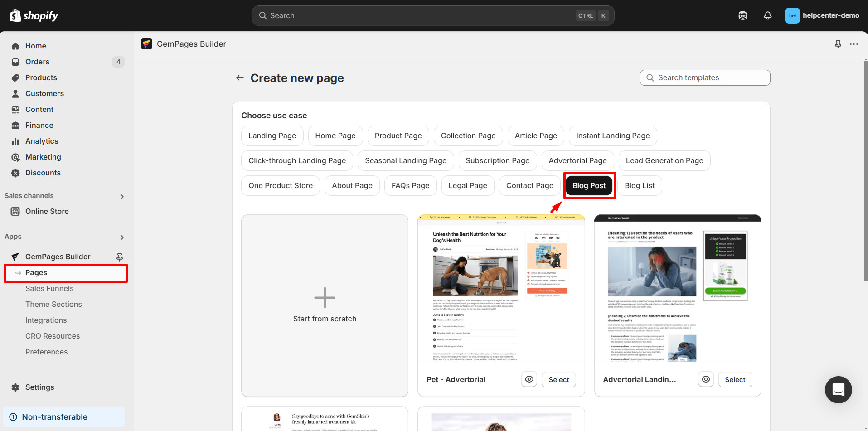Open Discounts from the sidebar
This screenshot has height=431, width=868.
pos(43,173)
